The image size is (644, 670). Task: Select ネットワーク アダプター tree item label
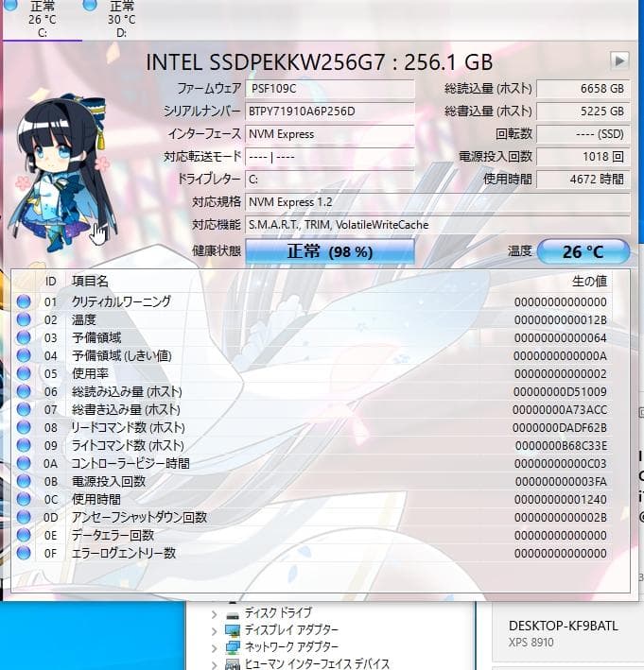291,647
